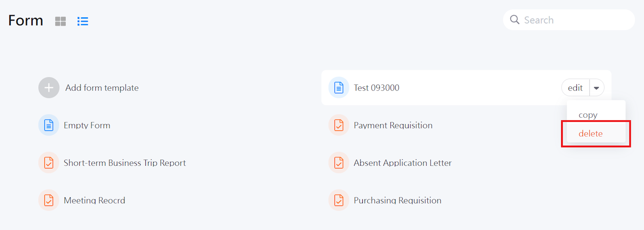Expand the dropdown arrow next to edit
644x230 pixels.
597,88
